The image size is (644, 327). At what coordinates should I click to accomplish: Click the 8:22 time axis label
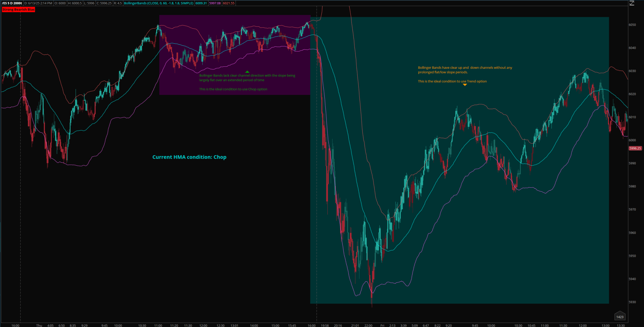(x=437, y=325)
